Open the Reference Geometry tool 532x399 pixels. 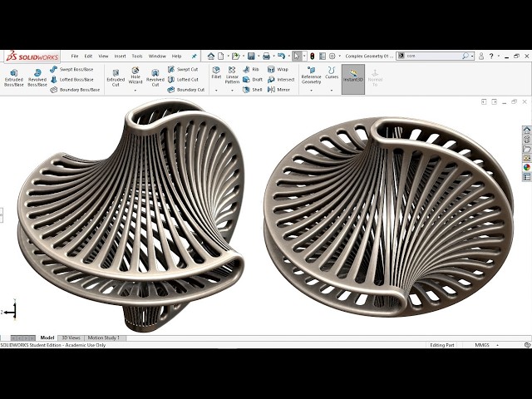pyautogui.click(x=311, y=75)
